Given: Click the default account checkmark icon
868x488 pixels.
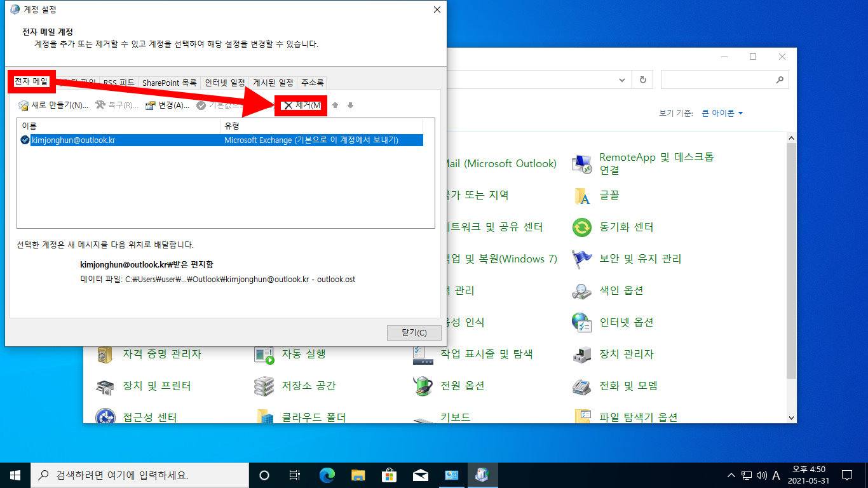Looking at the screenshot, I should click(x=25, y=140).
